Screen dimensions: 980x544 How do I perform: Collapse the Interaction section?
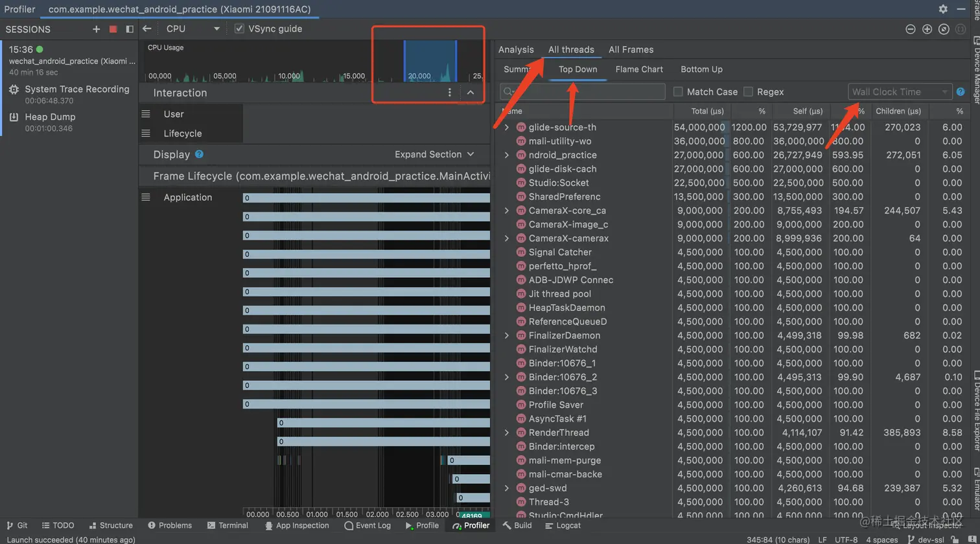471,93
